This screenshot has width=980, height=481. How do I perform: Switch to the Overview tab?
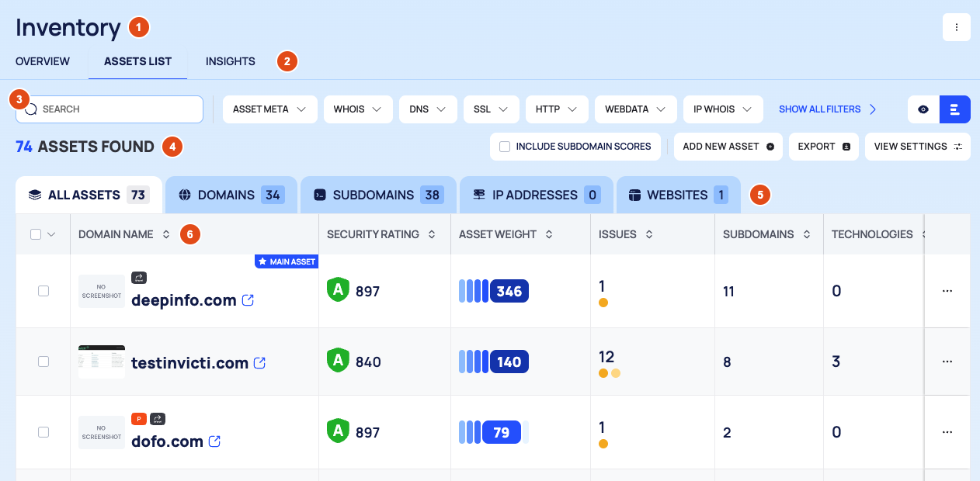43,61
